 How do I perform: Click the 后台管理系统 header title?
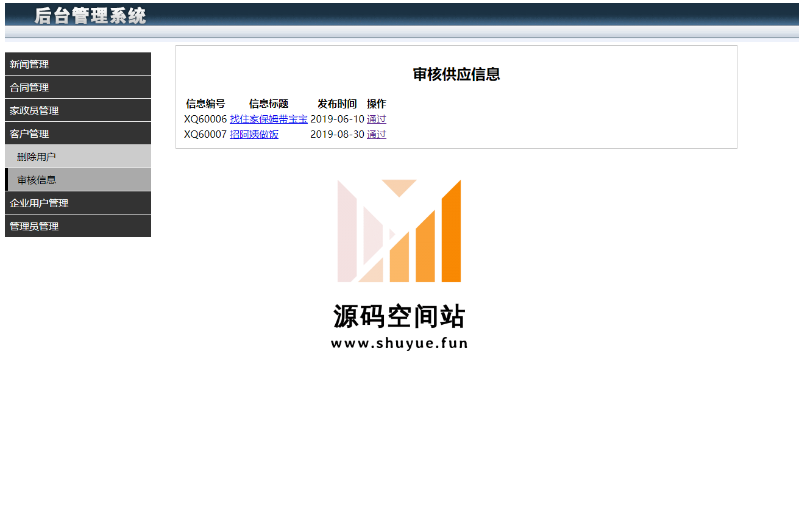[x=90, y=16]
